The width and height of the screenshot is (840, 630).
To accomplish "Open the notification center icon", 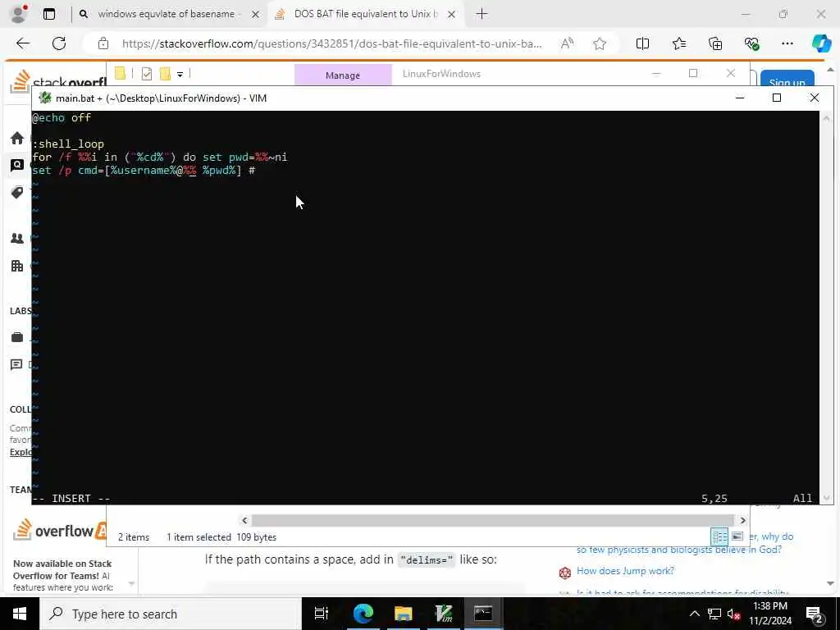I will coord(815,614).
